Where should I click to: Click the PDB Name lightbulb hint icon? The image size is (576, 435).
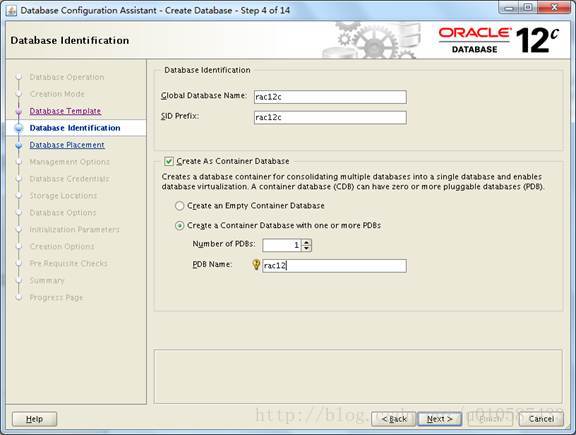click(256, 265)
